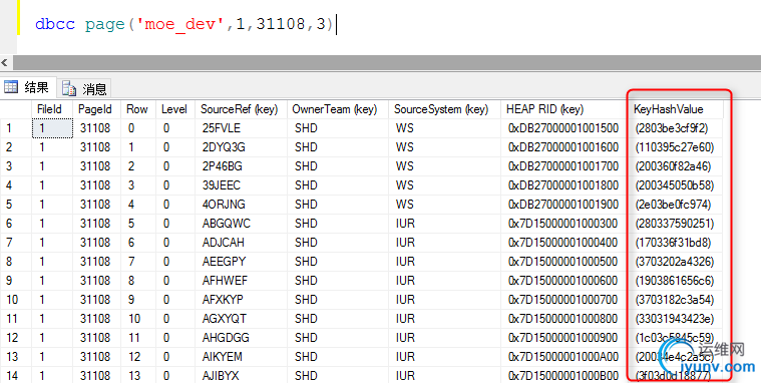Image resolution: width=761 pixels, height=383 pixels.
Task: Click HEAP RID cell 0xDB27000001001600
Action: click(x=563, y=147)
